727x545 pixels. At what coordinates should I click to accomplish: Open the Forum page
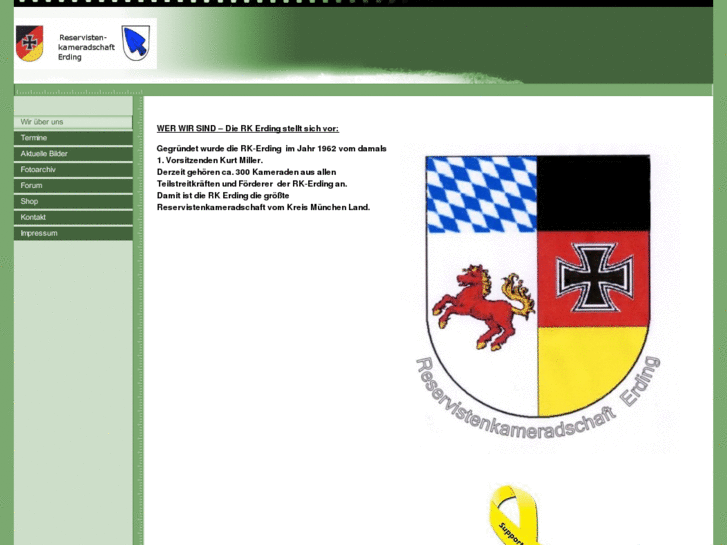click(x=73, y=186)
